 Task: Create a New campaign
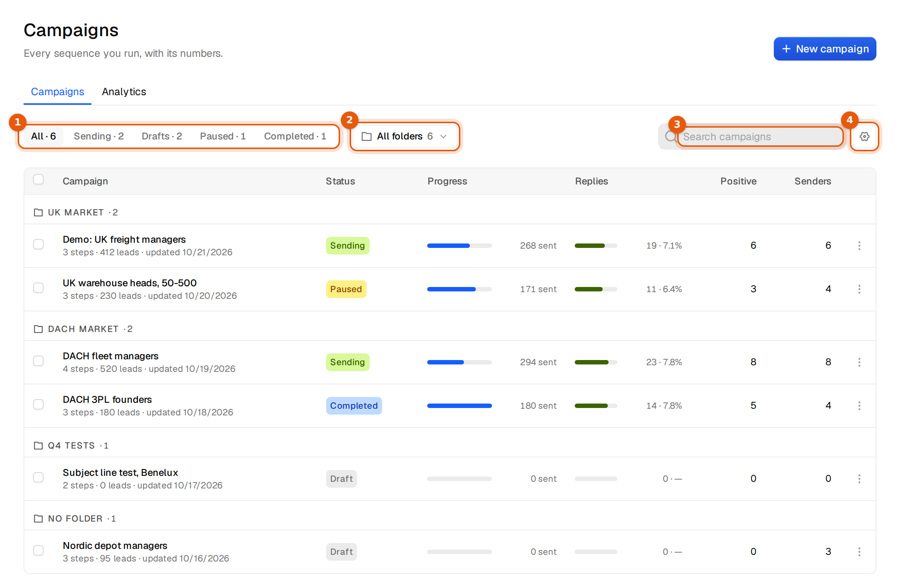click(825, 49)
